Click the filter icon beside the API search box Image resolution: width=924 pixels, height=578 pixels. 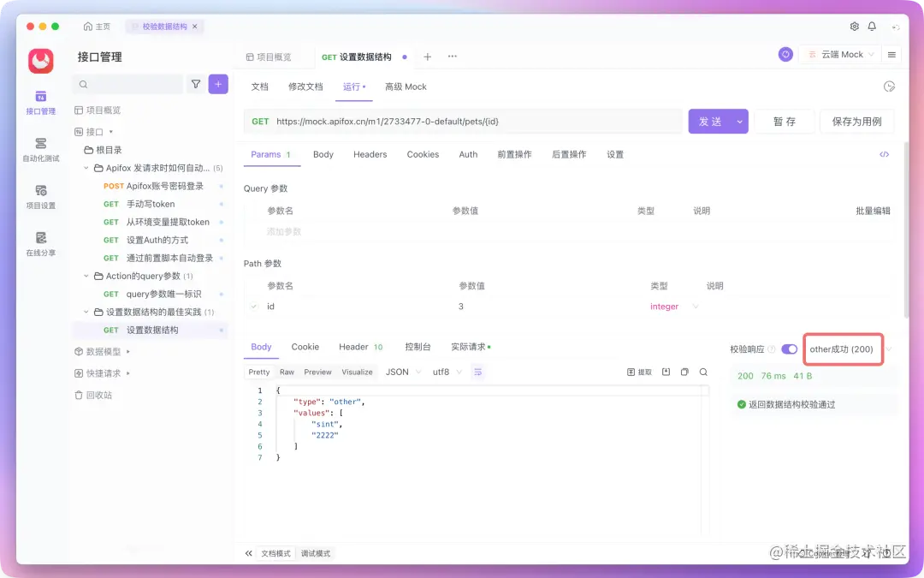tap(196, 84)
